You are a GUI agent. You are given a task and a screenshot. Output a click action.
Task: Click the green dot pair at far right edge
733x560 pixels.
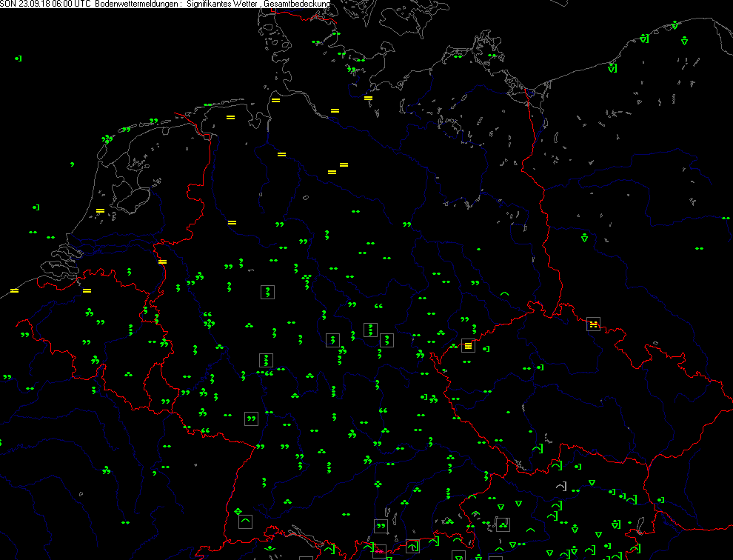(x=699, y=249)
